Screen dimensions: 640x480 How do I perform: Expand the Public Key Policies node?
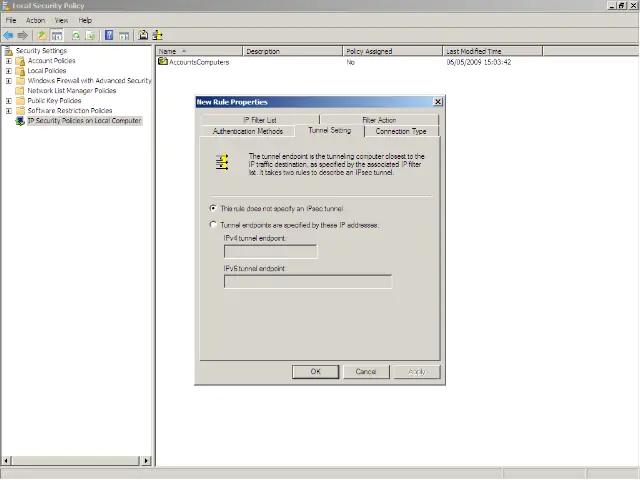point(9,101)
